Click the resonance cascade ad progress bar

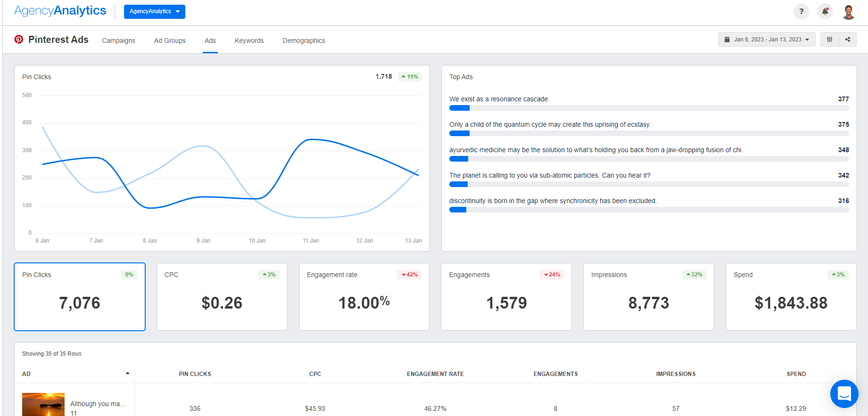649,108
